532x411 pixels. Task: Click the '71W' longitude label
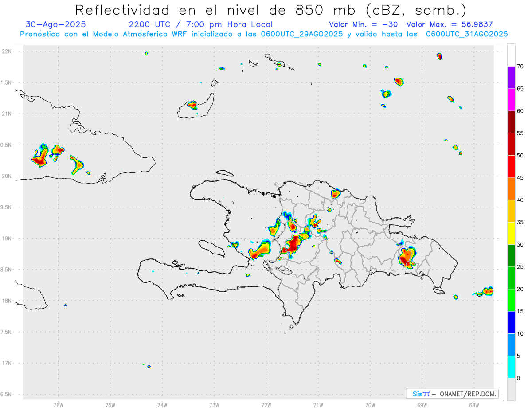(x=318, y=405)
